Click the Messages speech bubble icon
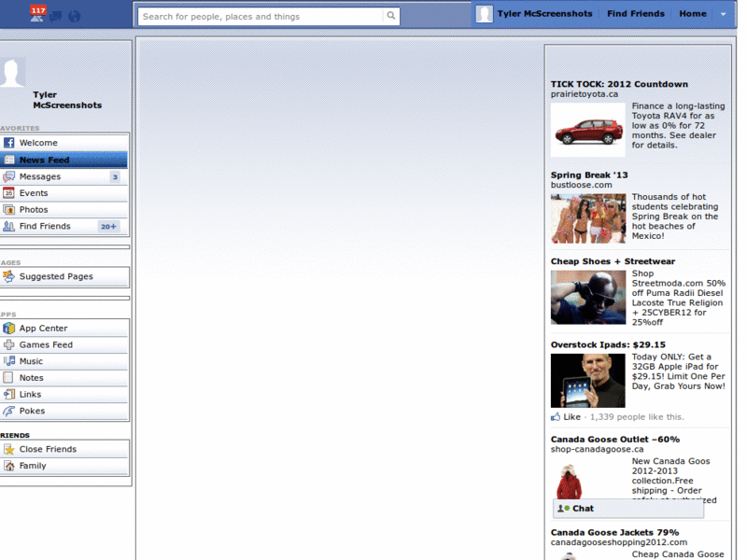Image resolution: width=747 pixels, height=560 pixels. 8,176
